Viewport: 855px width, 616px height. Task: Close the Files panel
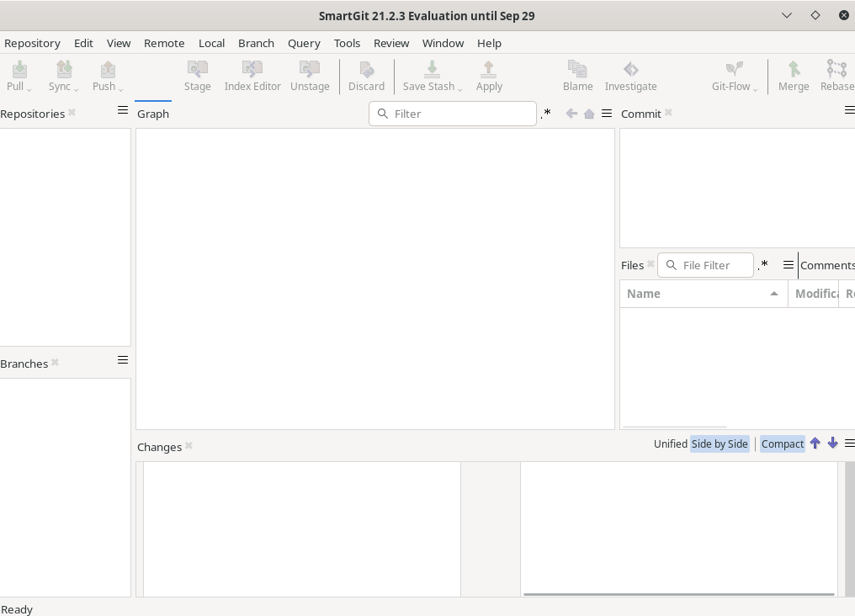click(x=651, y=264)
